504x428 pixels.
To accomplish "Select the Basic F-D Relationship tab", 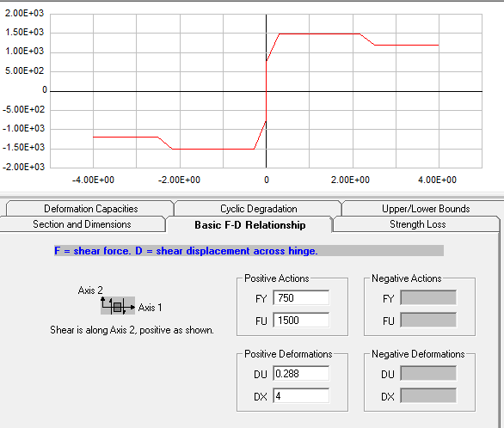I will pyautogui.click(x=249, y=225).
